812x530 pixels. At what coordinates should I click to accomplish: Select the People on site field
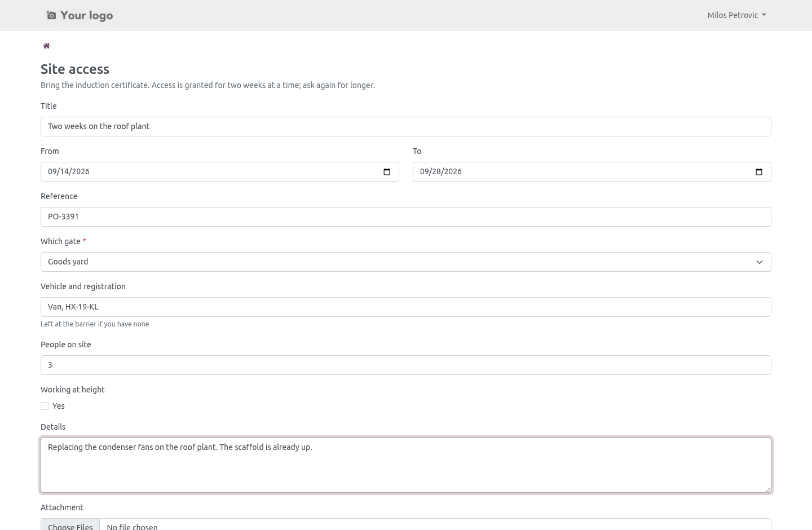click(406, 365)
